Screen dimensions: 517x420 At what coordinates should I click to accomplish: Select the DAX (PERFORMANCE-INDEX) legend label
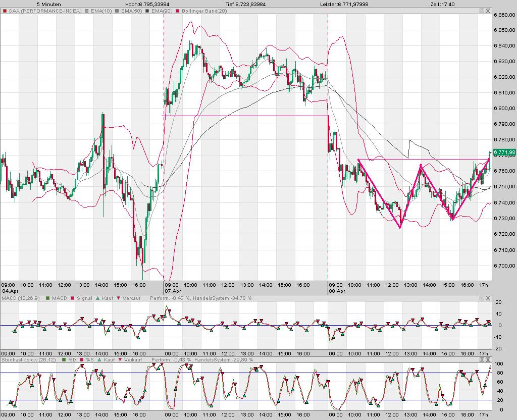pyautogui.click(x=45, y=11)
